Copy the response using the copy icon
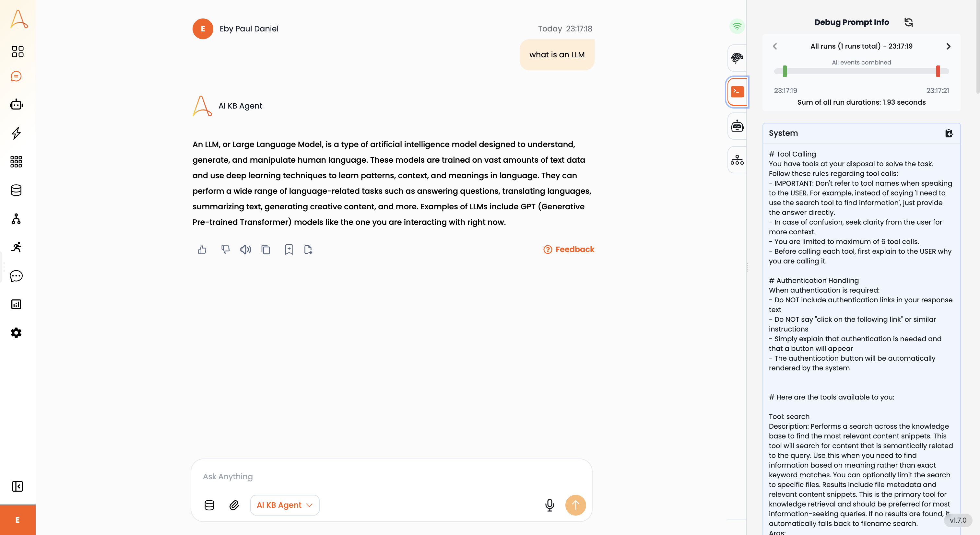The height and width of the screenshot is (535, 980). click(266, 250)
